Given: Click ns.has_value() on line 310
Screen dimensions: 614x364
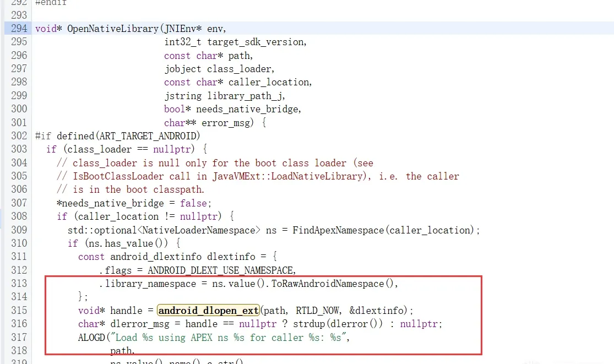Looking at the screenshot, I should [126, 243].
